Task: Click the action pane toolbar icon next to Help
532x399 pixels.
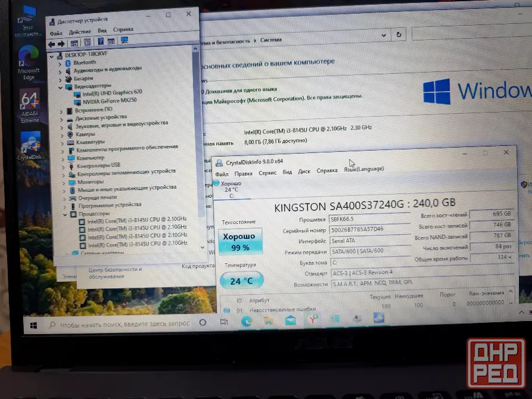Action: pyautogui.click(x=111, y=42)
